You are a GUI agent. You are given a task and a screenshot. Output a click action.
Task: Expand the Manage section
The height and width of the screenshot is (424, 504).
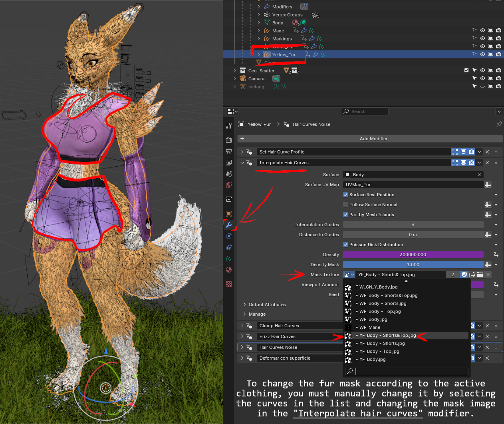point(244,314)
